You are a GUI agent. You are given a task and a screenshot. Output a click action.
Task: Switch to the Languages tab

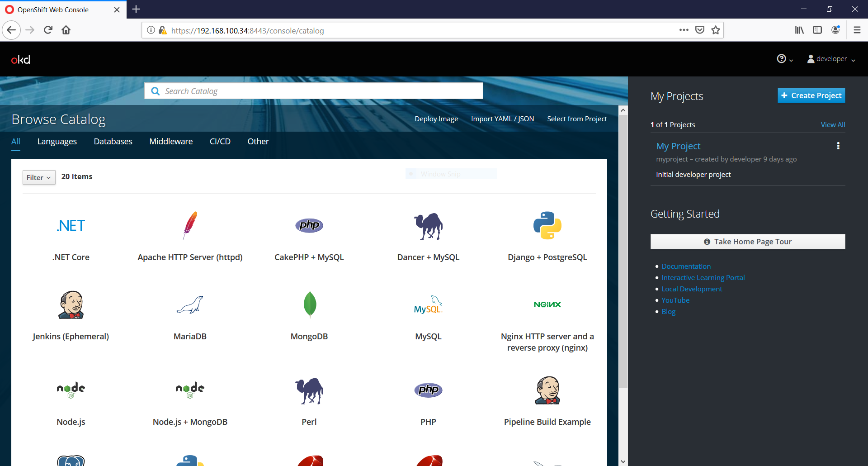tap(57, 142)
